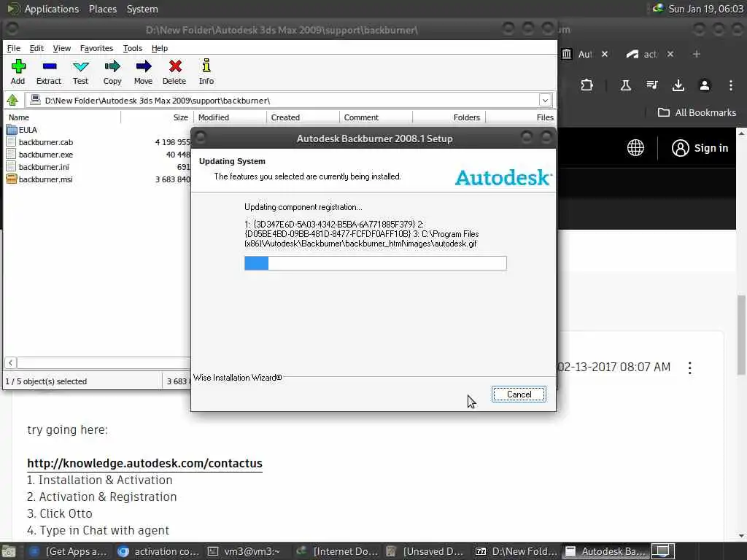Select the backburner.exe file
The image size is (747, 560).
pyautogui.click(x=40, y=155)
